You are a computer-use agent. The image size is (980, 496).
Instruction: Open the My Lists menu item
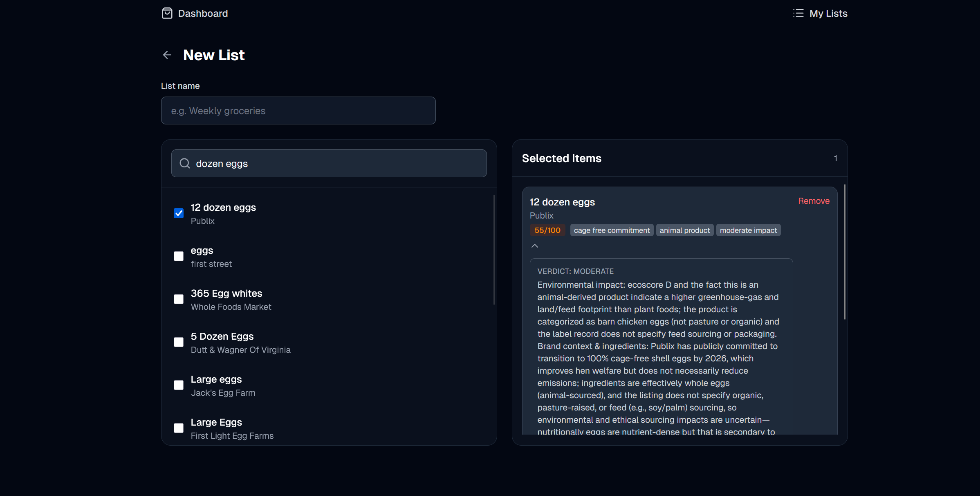[828, 14]
